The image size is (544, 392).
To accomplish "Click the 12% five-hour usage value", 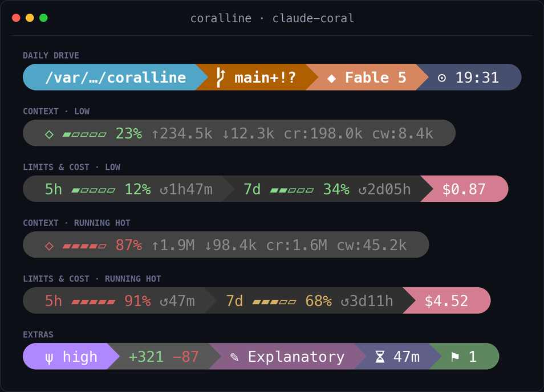I will coord(138,189).
